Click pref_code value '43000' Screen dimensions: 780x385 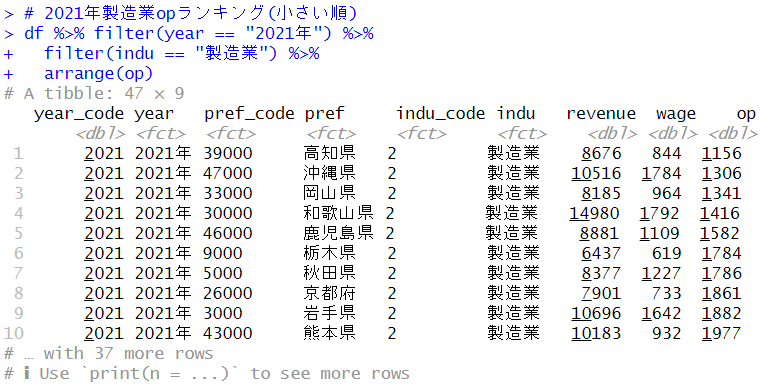tap(228, 333)
